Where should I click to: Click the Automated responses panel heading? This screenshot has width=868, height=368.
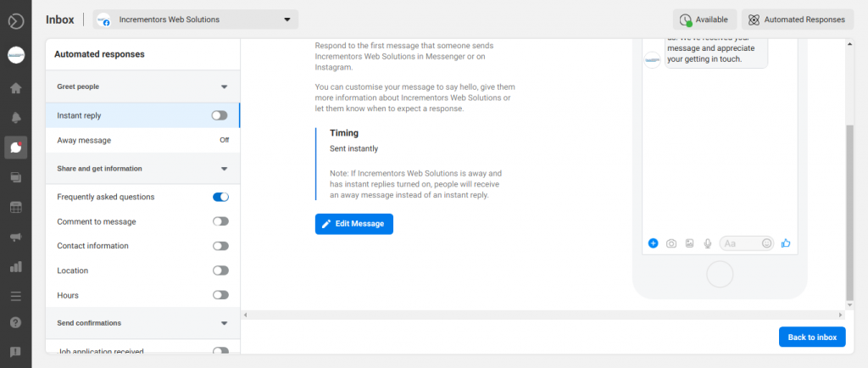[x=99, y=54]
